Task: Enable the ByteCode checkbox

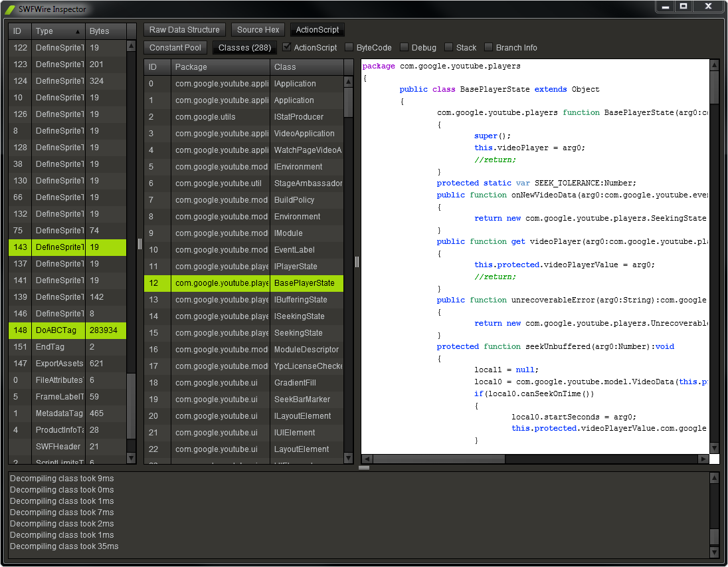Action: 349,47
